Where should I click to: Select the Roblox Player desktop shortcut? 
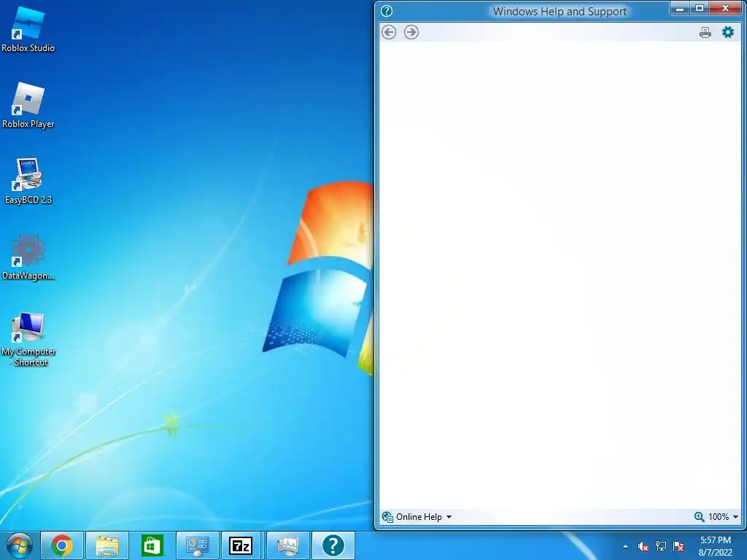(x=28, y=105)
